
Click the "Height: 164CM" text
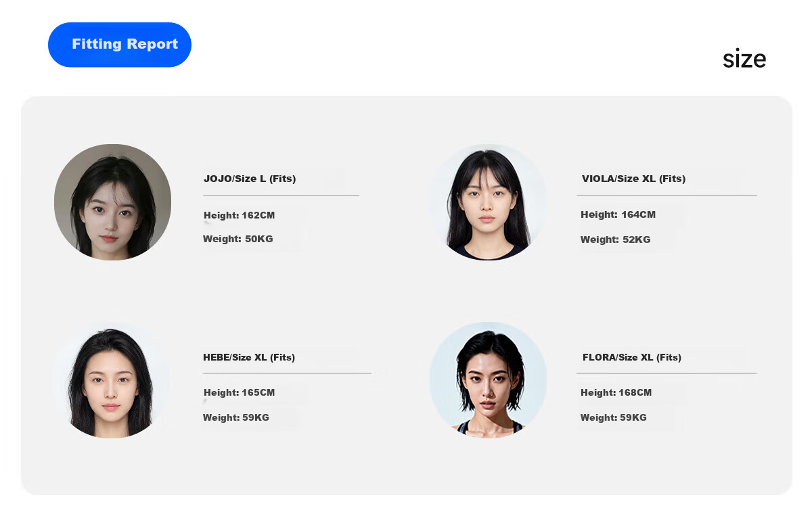[x=618, y=214]
